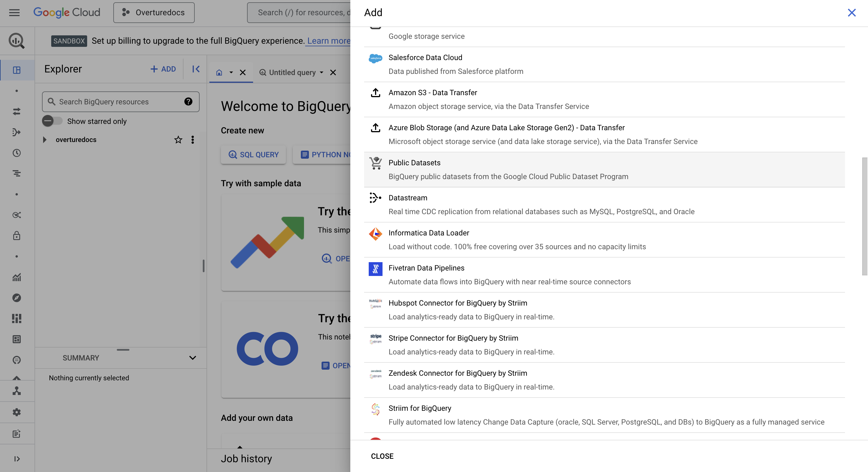Expand the overturedocs project tree
This screenshot has width=868, height=472.
point(45,140)
